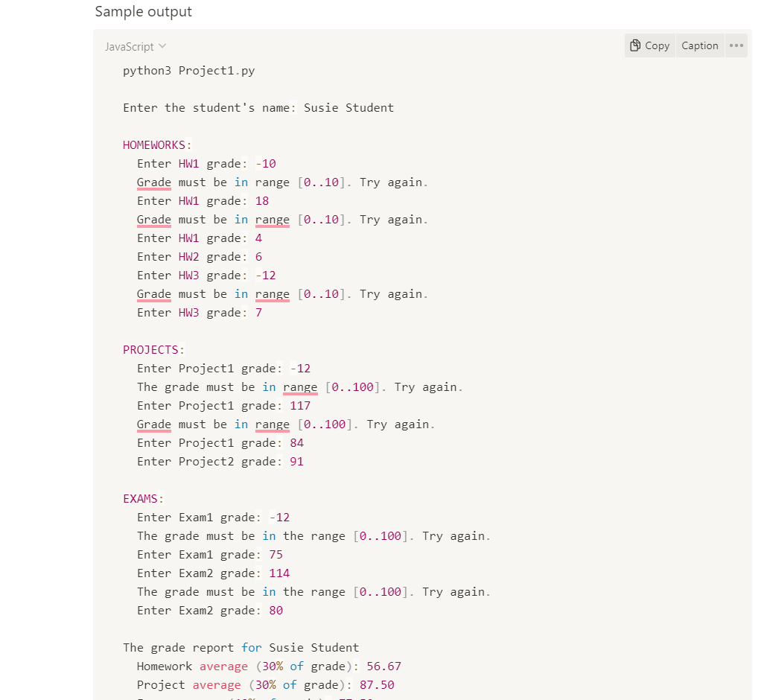Click the 'Project average (30% of grade): 87.50' line

point(266,684)
